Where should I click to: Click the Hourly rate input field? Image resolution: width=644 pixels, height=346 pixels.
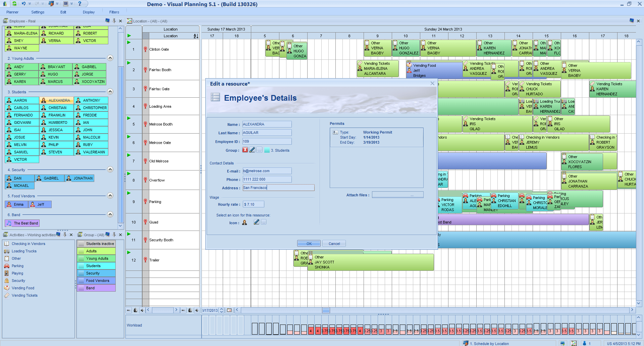tap(253, 204)
